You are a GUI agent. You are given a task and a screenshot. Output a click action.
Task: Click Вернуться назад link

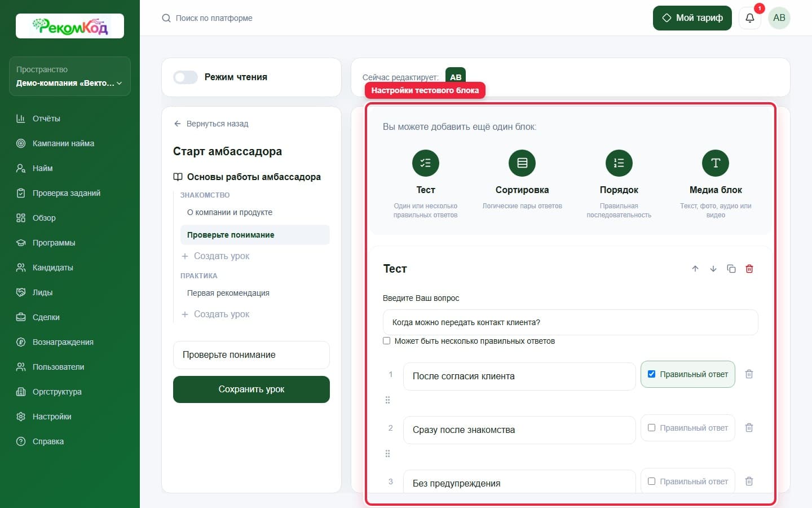click(x=211, y=124)
